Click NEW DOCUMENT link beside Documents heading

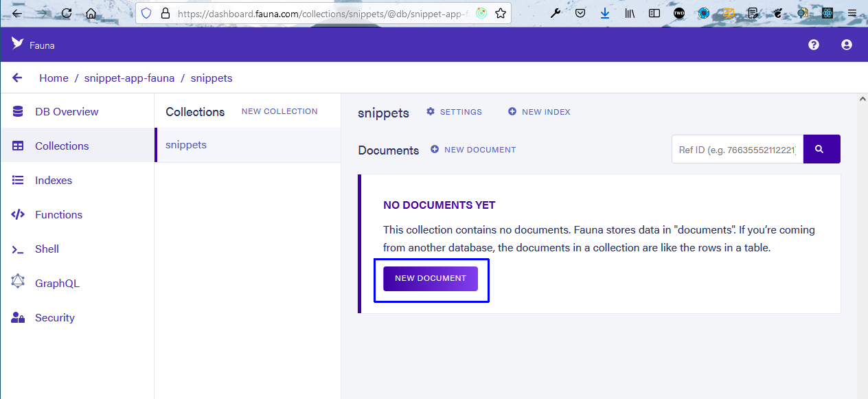coord(473,150)
